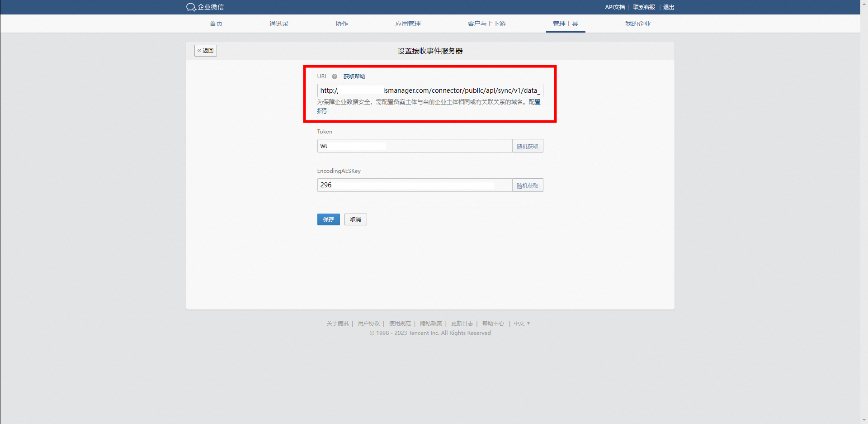868x424 pixels.
Task: Expand the 中文 language dropdown in footer
Action: pos(522,324)
